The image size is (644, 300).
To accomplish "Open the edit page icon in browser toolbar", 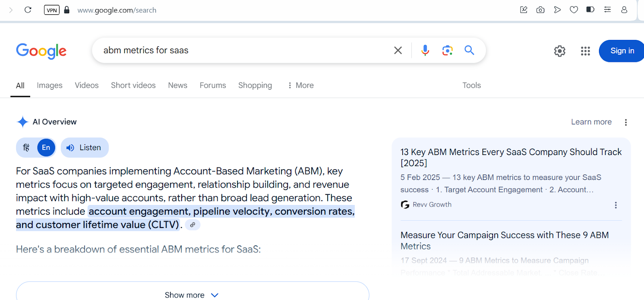I will (x=524, y=10).
